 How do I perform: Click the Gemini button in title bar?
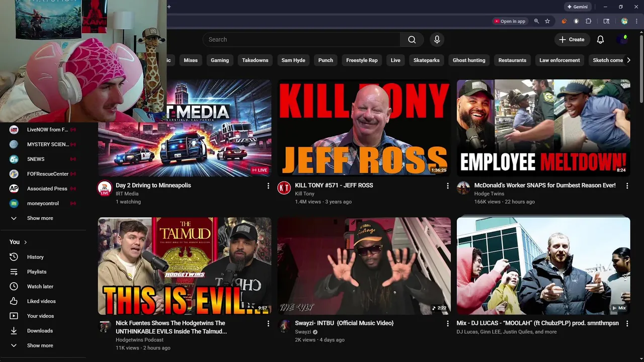click(x=578, y=7)
